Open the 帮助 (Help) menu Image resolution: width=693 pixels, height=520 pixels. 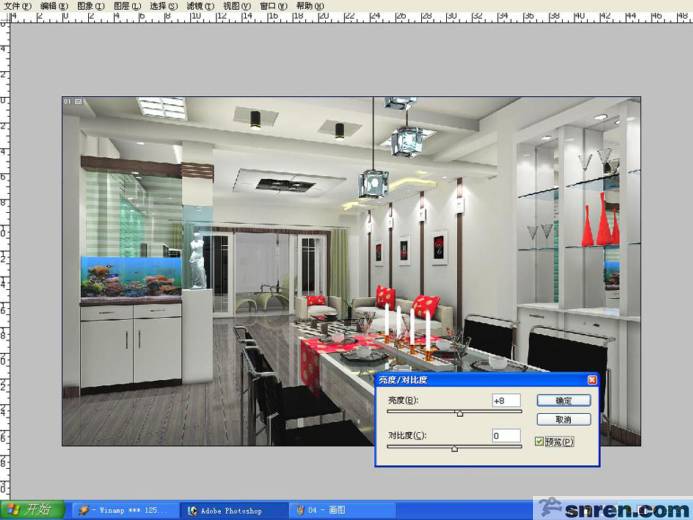[x=310, y=6]
